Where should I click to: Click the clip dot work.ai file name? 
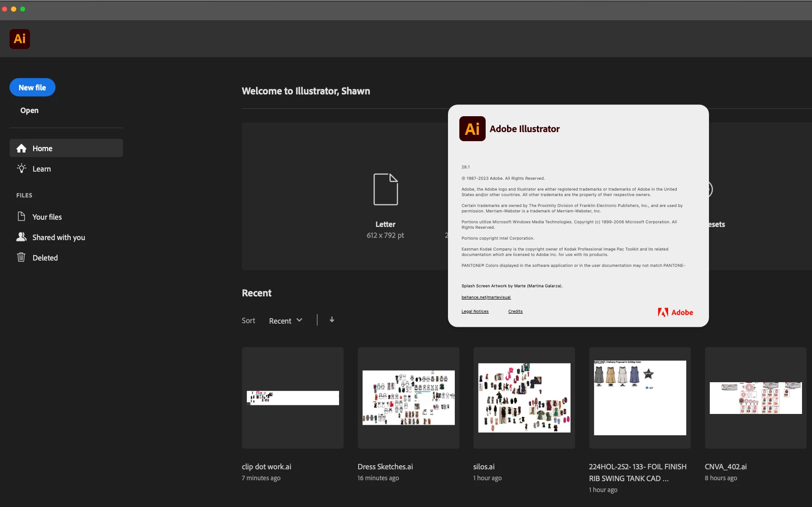pos(266,467)
